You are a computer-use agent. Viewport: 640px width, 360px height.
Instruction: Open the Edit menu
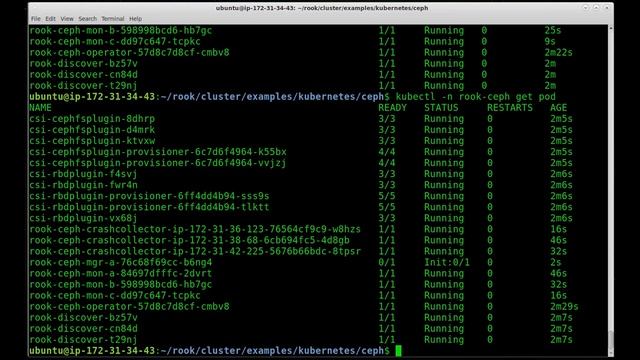click(x=50, y=19)
